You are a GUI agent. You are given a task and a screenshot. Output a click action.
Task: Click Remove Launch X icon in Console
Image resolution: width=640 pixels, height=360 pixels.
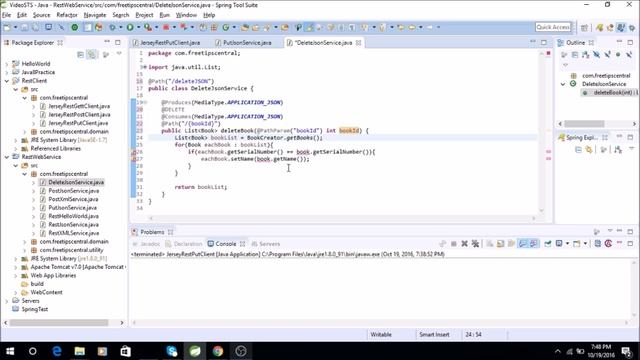click(464, 244)
